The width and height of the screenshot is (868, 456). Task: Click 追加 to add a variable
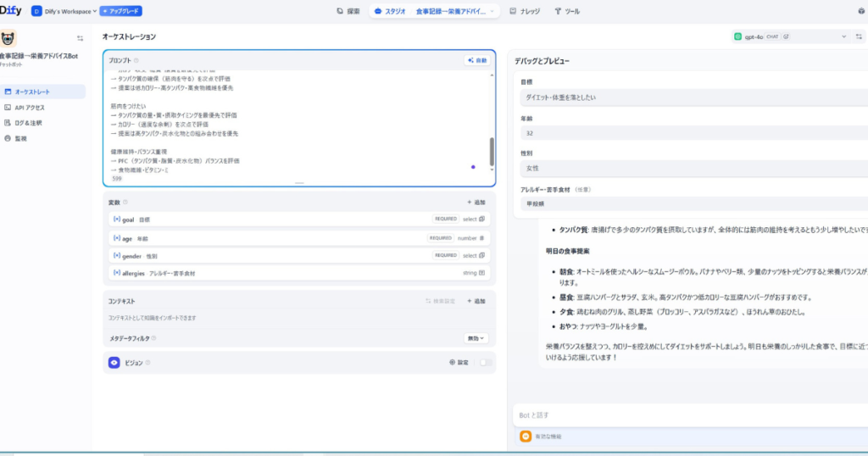[x=476, y=202]
